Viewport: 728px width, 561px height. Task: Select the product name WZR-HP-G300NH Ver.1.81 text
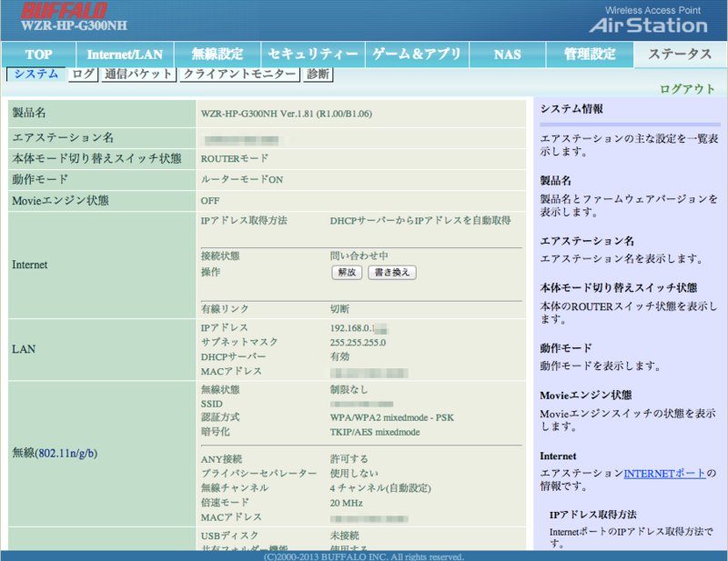[287, 114]
